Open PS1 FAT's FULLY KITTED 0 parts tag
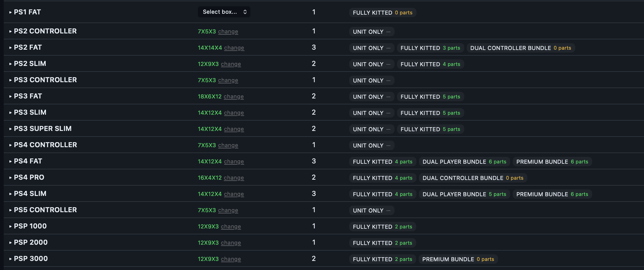Screen dimensions: 644x270 (383, 13)
